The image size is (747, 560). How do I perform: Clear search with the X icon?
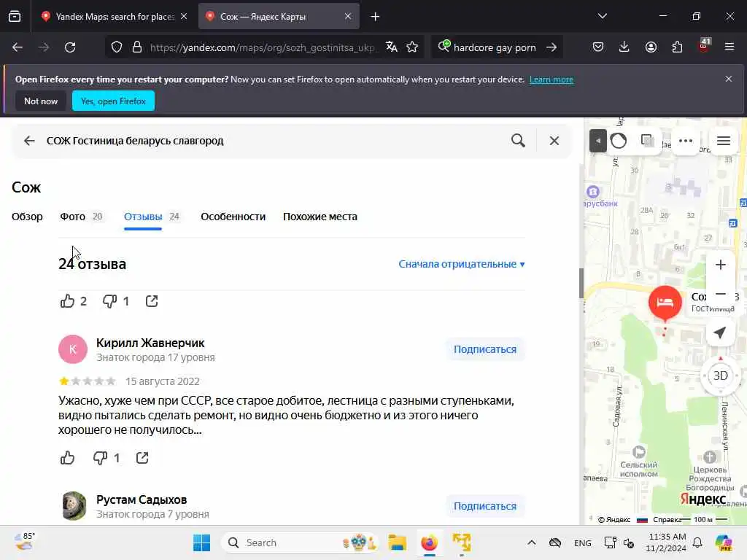pos(554,141)
